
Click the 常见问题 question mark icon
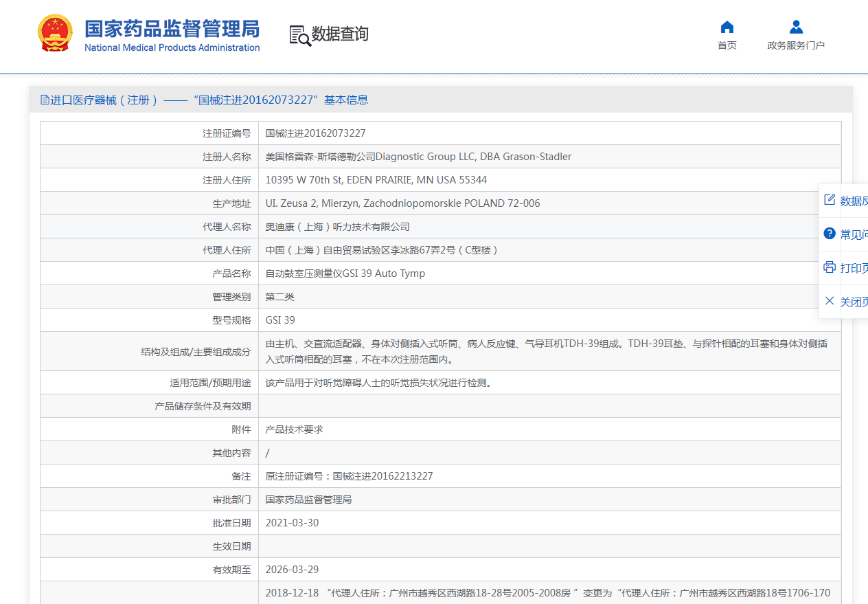point(830,234)
